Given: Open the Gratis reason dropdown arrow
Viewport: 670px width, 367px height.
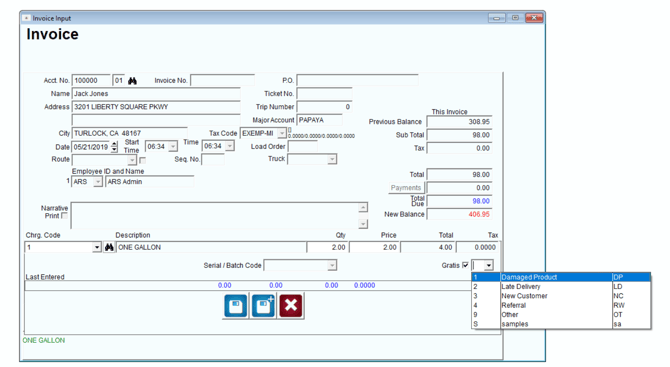Looking at the screenshot, I should (x=489, y=265).
